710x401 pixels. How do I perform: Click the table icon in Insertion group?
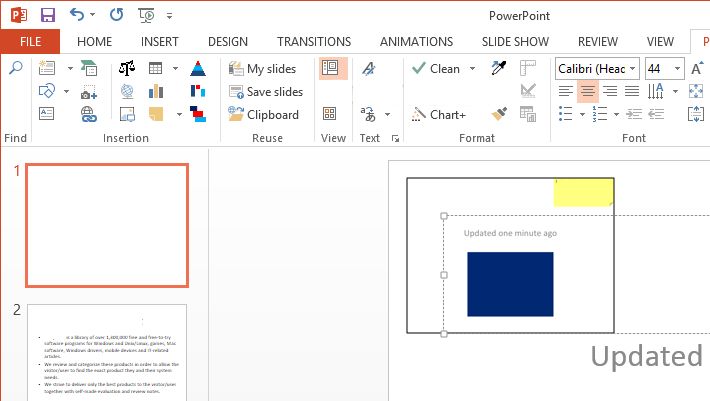click(155, 68)
